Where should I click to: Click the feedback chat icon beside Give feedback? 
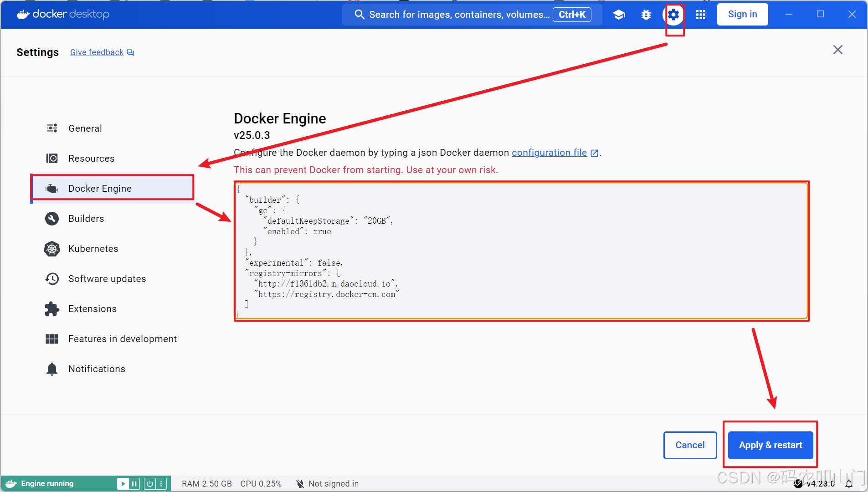[130, 53]
